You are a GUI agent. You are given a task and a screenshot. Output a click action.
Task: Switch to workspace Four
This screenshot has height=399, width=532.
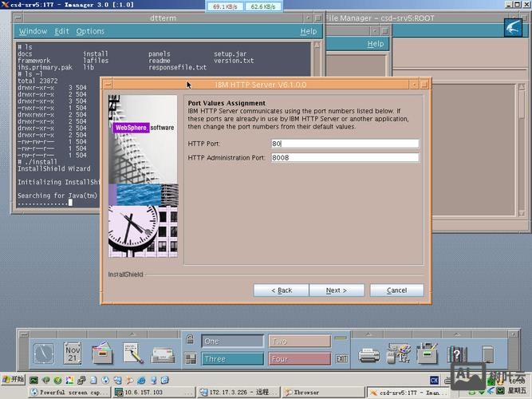tap(298, 359)
